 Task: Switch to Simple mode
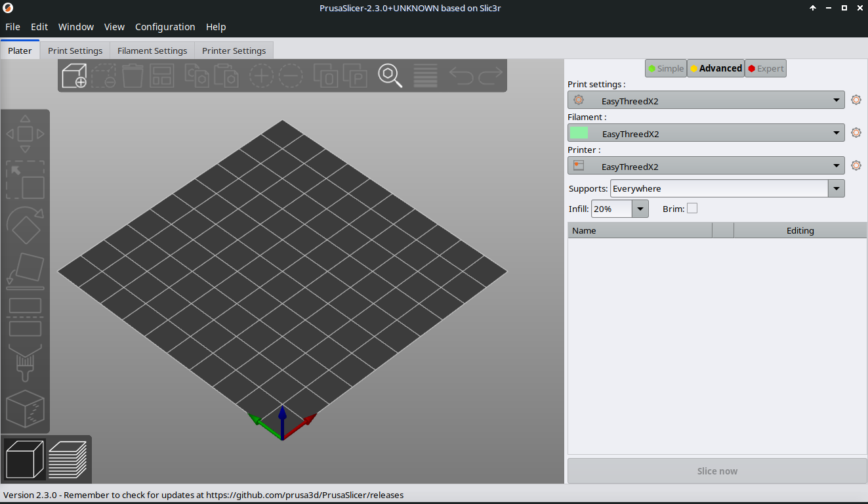pyautogui.click(x=665, y=68)
